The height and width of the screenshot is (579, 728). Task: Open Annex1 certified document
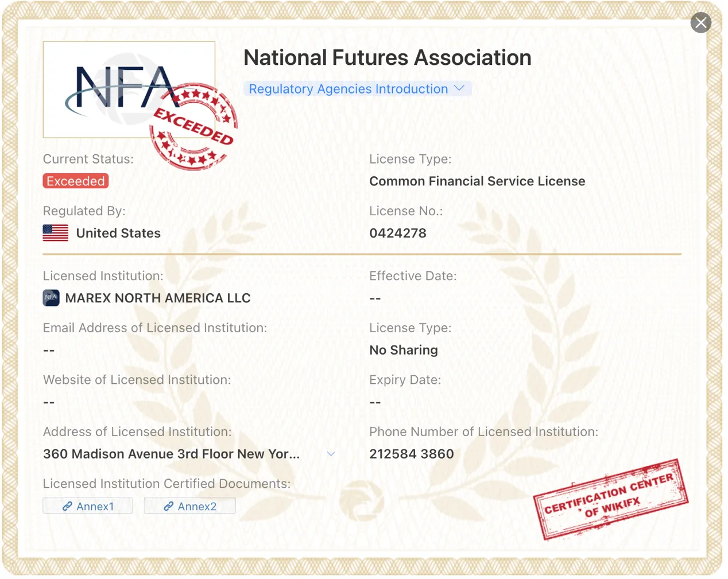[88, 506]
